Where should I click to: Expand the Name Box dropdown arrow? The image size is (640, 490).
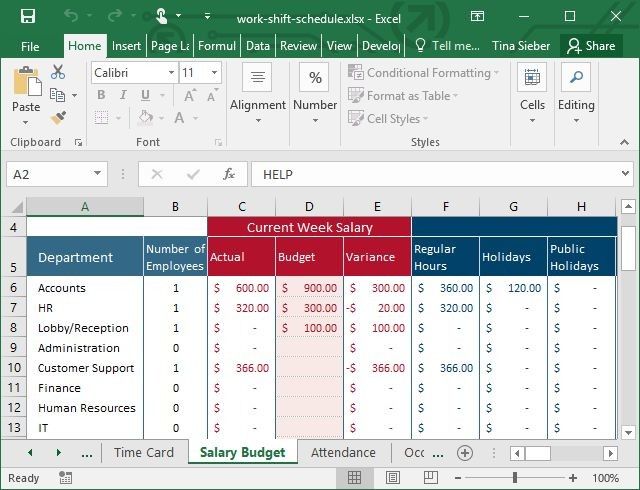tap(96, 174)
